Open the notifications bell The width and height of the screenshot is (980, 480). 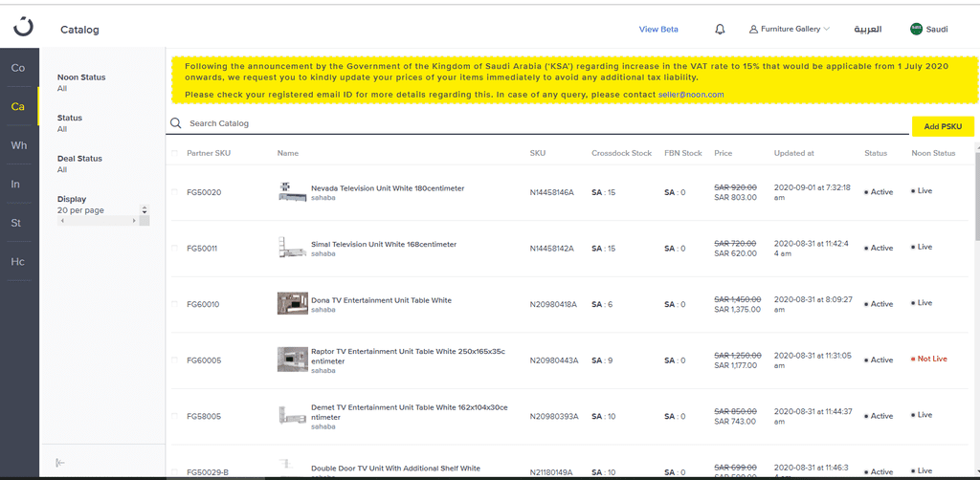(720, 29)
